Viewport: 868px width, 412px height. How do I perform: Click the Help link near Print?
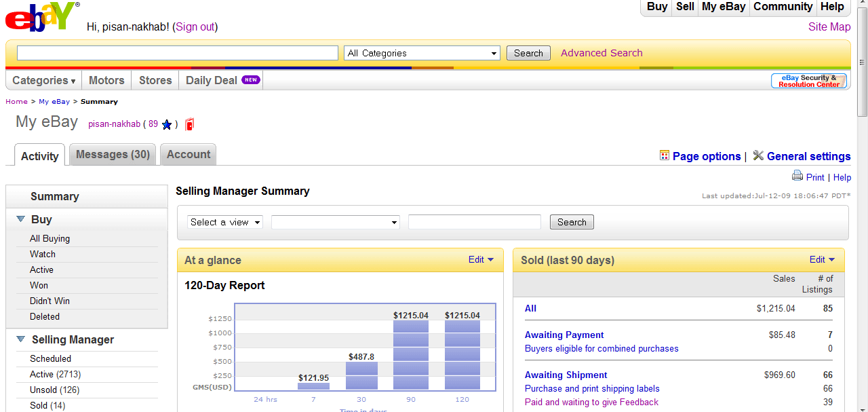842,177
